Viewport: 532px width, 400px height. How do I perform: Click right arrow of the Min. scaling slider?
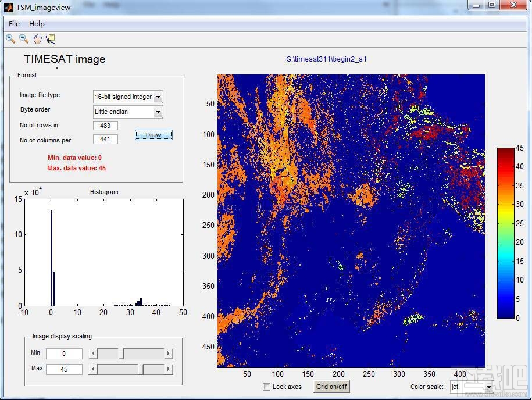click(169, 353)
